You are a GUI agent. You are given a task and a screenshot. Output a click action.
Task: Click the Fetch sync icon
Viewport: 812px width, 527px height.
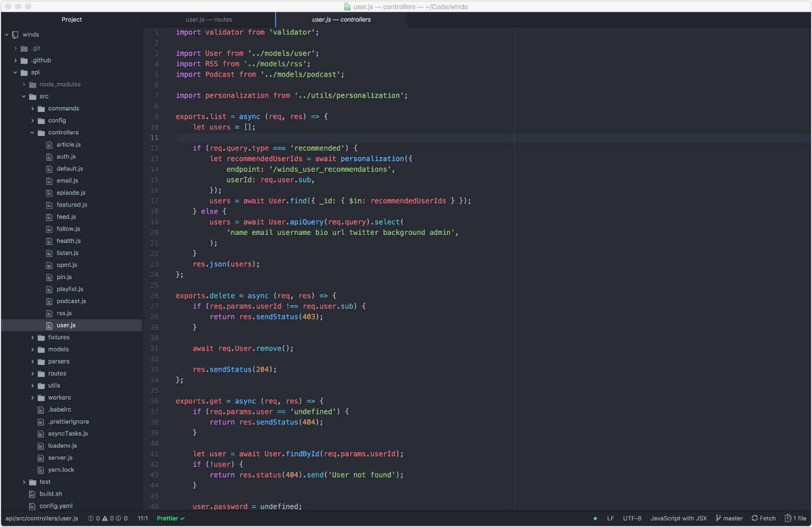click(x=755, y=518)
